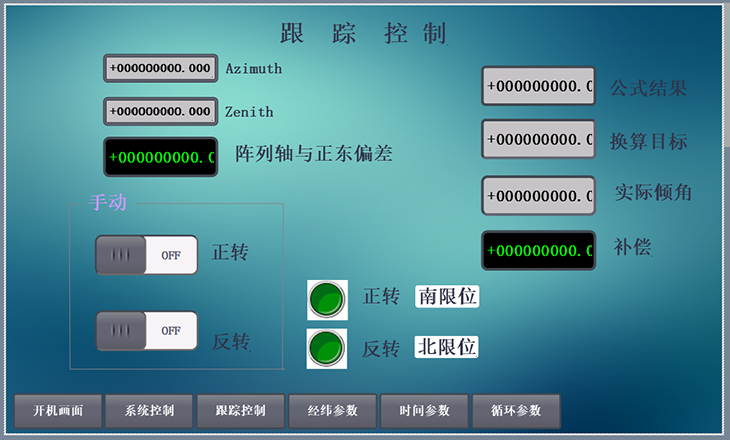Viewport: 730px width, 440px height.
Task: Open the 经纬参数 settings page
Action: coord(333,411)
